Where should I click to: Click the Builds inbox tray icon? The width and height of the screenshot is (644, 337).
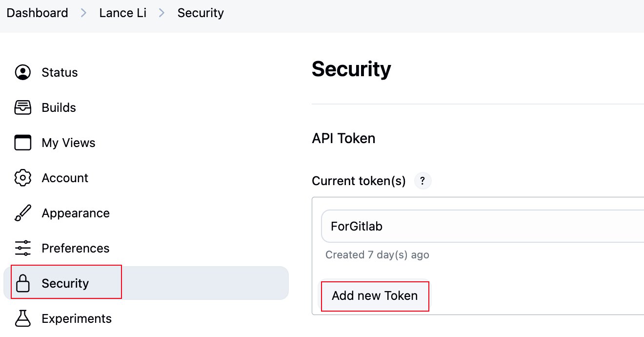pos(22,107)
